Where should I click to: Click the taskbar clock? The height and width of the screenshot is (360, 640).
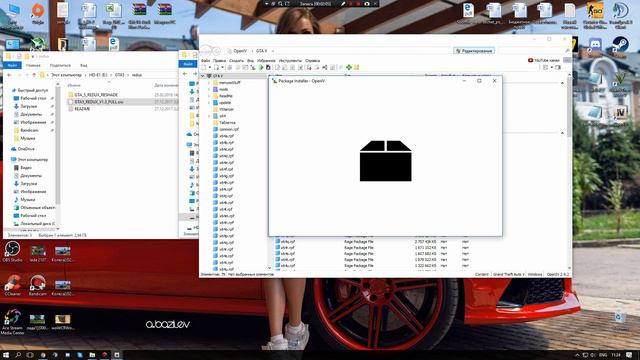tap(616, 355)
